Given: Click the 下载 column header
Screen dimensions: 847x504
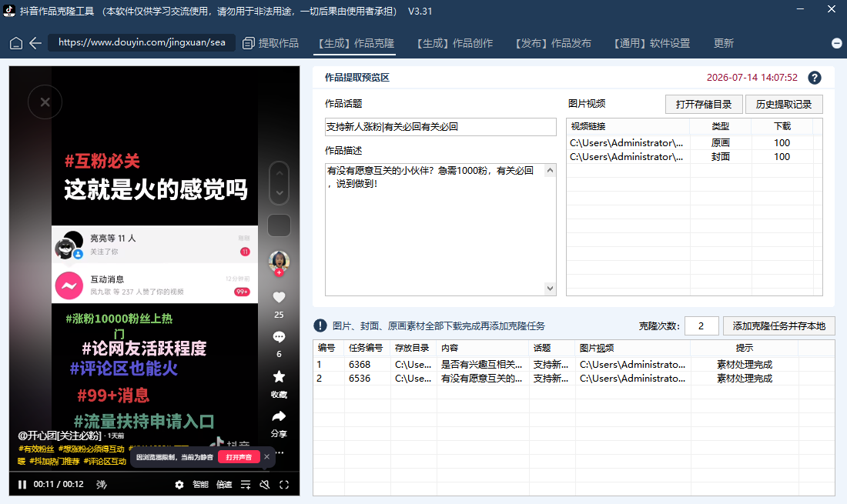Looking at the screenshot, I should [x=782, y=126].
